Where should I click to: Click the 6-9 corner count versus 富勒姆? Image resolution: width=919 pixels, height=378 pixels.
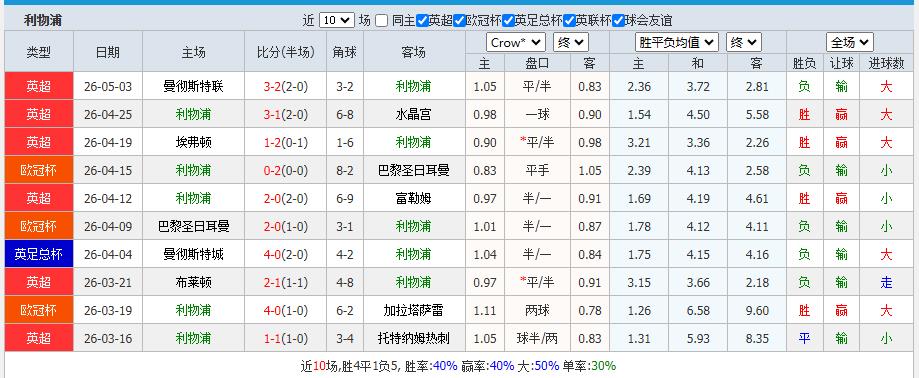[x=345, y=198]
